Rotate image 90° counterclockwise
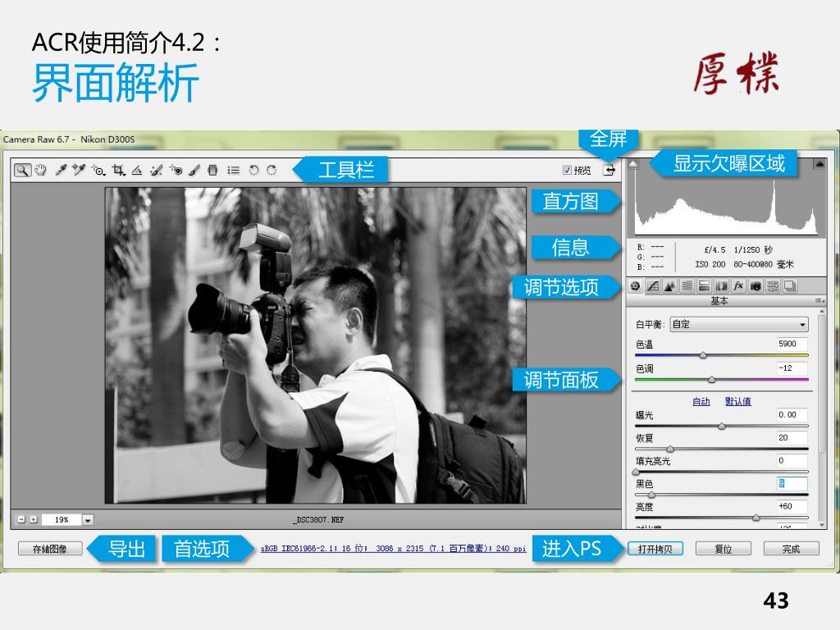 [254, 171]
